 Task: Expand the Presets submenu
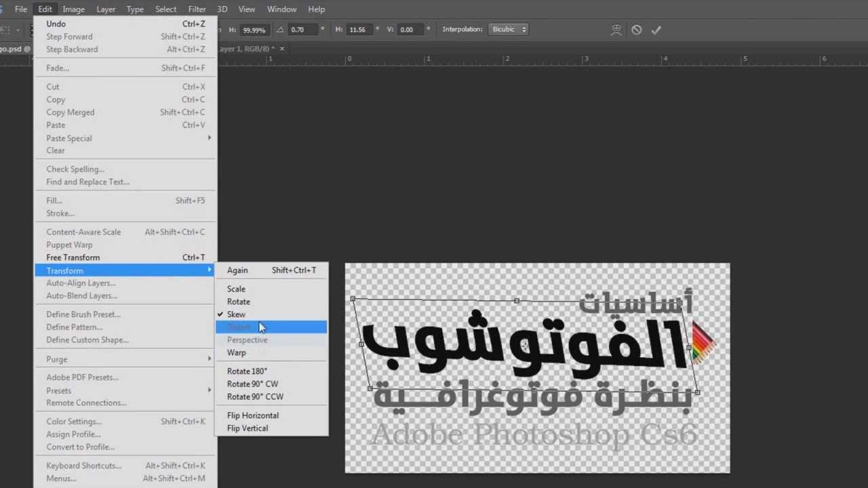tap(125, 390)
